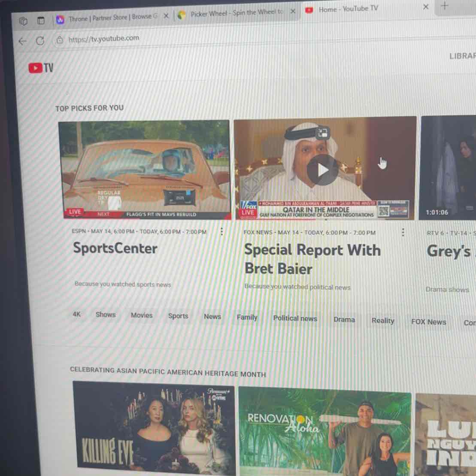
Task: Toggle the Sports filter
Action: tap(178, 316)
